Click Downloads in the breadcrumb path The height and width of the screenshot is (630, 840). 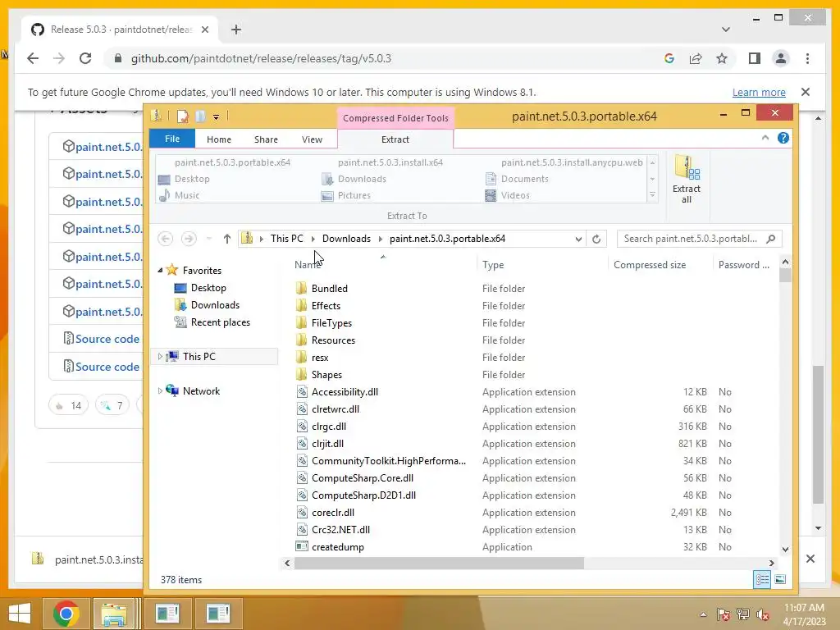click(346, 239)
